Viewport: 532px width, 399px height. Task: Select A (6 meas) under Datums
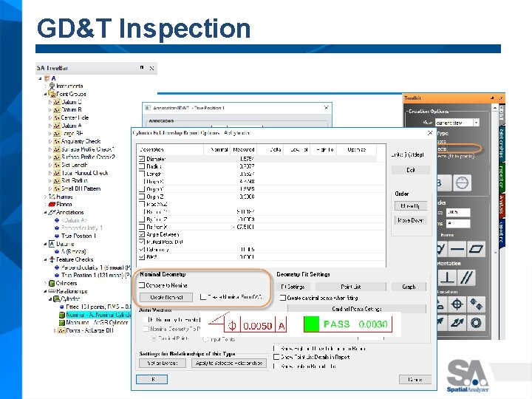click(x=73, y=251)
